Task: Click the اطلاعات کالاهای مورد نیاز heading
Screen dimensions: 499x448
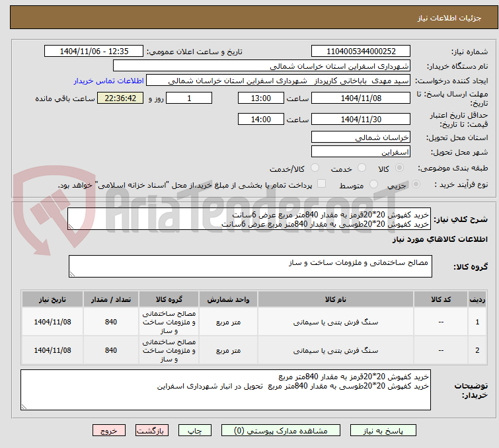Action: click(x=440, y=239)
